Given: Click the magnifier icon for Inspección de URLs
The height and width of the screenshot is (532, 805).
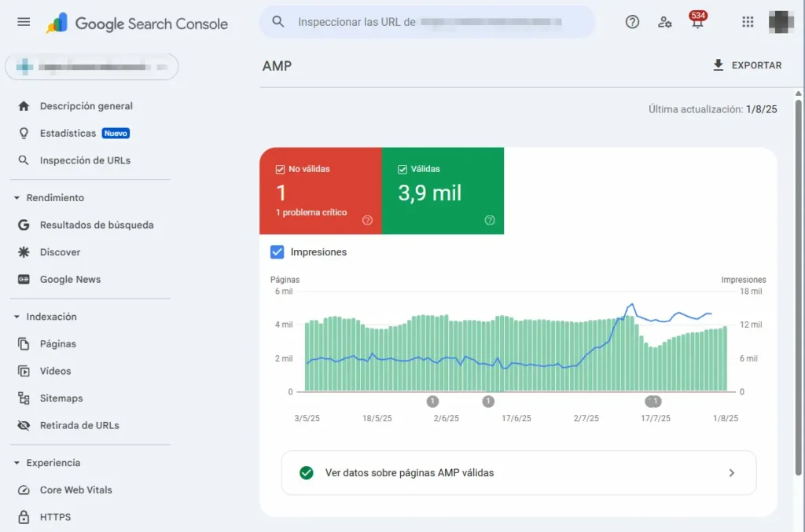Looking at the screenshot, I should 24,160.
